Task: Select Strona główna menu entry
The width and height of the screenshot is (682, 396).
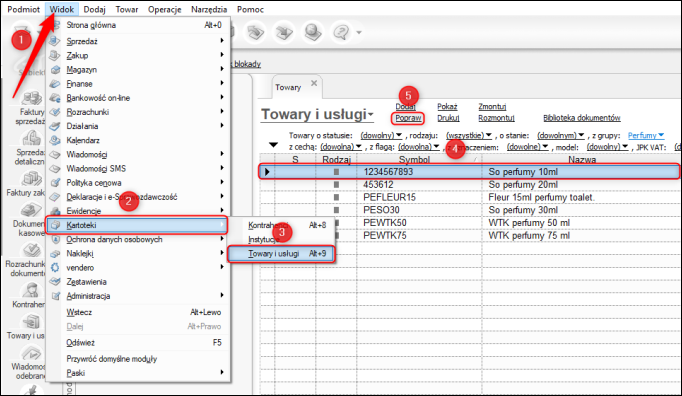Action: coord(138,25)
